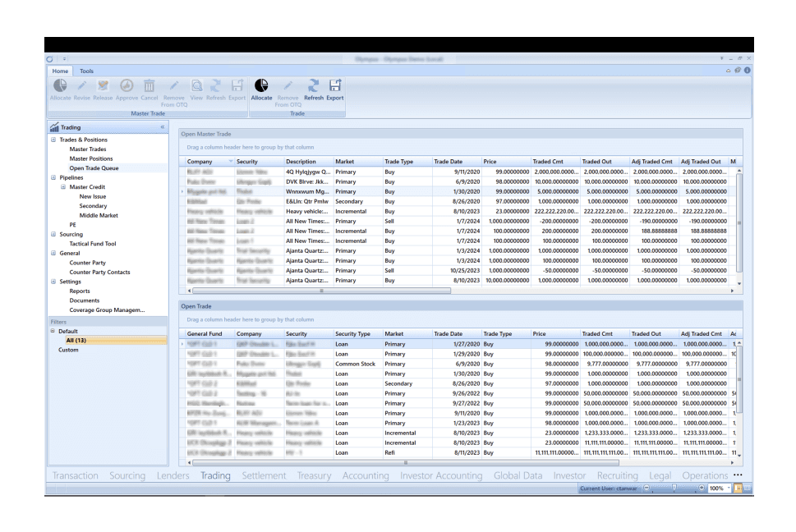The height and width of the screenshot is (532, 796).
Task: Click the View magnifier icon
Action: coord(196,85)
